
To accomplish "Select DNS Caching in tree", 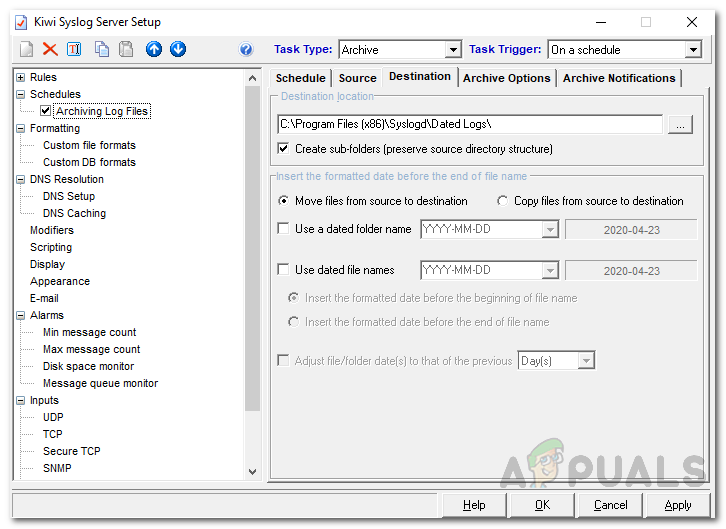I will coord(75,213).
